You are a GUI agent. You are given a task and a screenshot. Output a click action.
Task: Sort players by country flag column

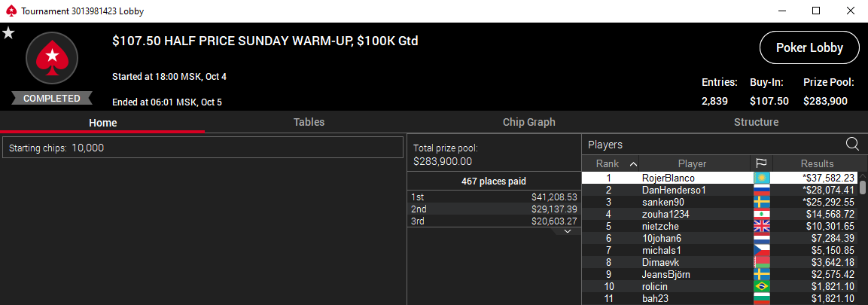762,163
